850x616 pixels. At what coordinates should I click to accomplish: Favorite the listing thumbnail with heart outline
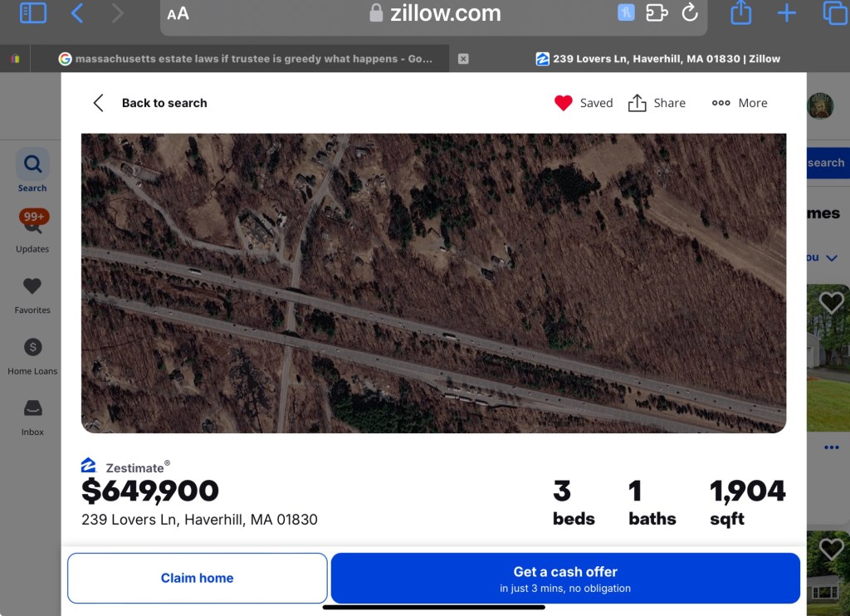pyautogui.click(x=831, y=302)
